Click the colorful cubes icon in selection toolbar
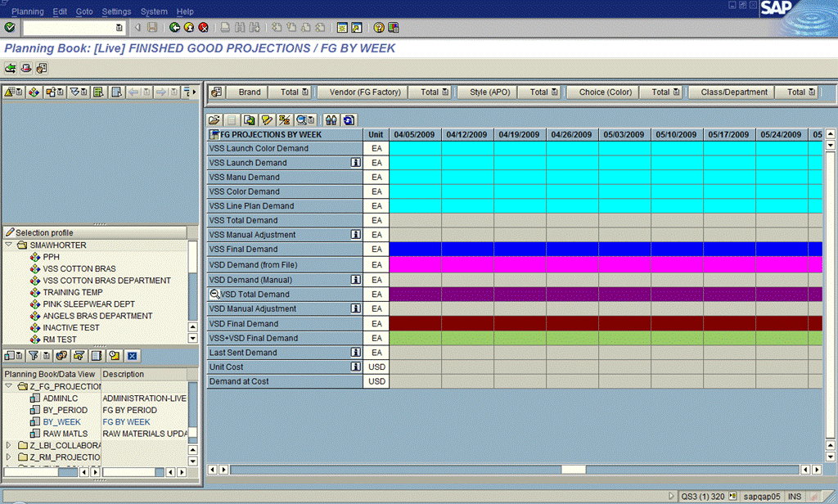This screenshot has width=838, height=504. click(34, 92)
